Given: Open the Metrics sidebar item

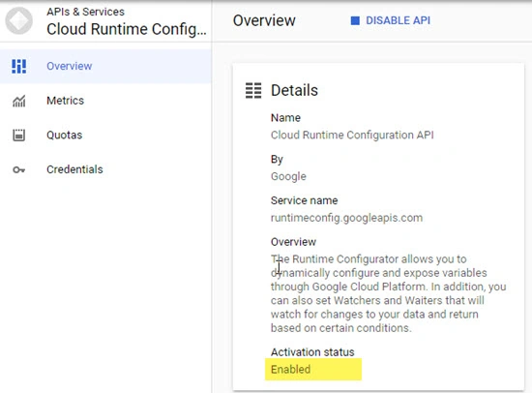Looking at the screenshot, I should click(105, 101).
